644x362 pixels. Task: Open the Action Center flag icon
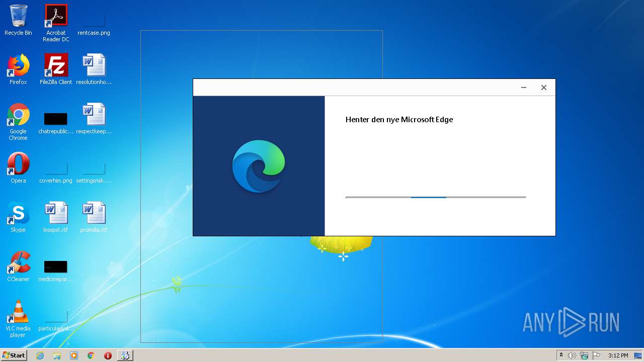tap(596, 355)
